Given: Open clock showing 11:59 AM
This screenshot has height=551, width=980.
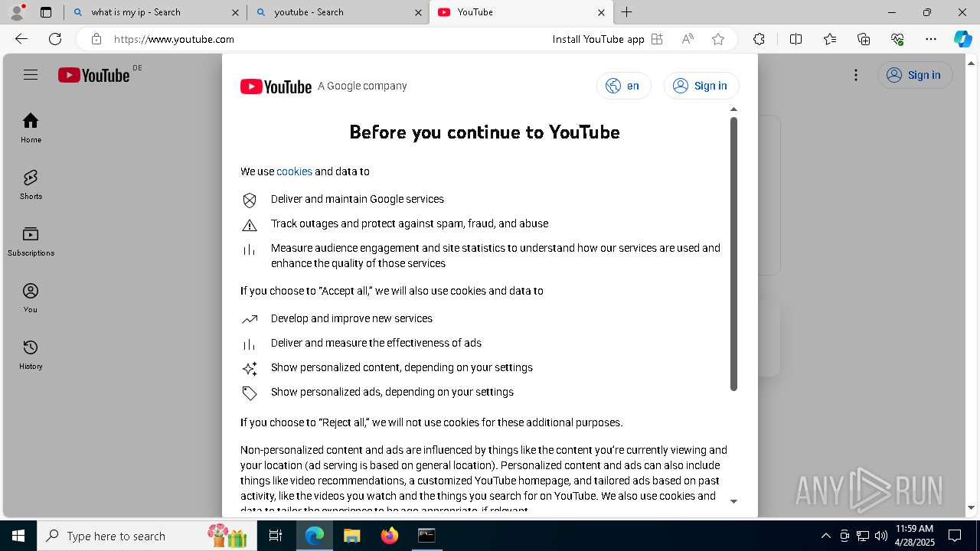Looking at the screenshot, I should pyautogui.click(x=914, y=536).
